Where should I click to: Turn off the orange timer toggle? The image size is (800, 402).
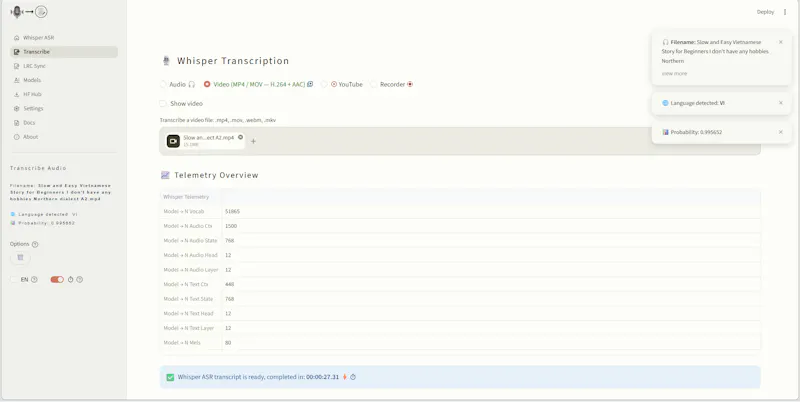point(57,280)
